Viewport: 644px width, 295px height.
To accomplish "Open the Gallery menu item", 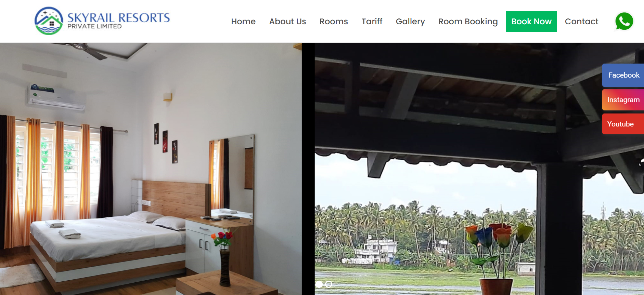I will (x=410, y=22).
